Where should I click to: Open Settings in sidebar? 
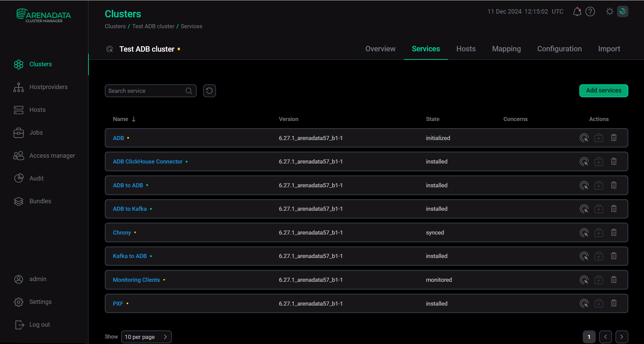[x=40, y=302]
